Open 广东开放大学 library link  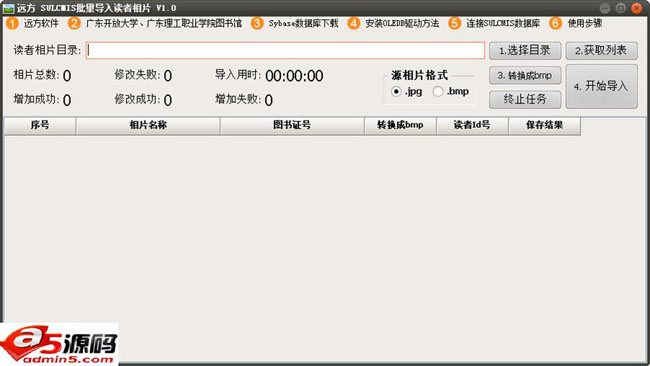click(164, 24)
